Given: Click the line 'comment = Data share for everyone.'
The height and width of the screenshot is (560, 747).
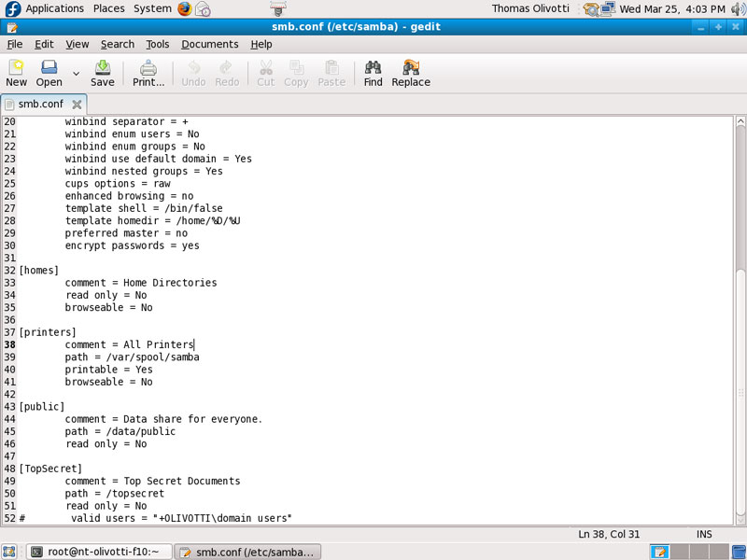Looking at the screenshot, I should [163, 419].
